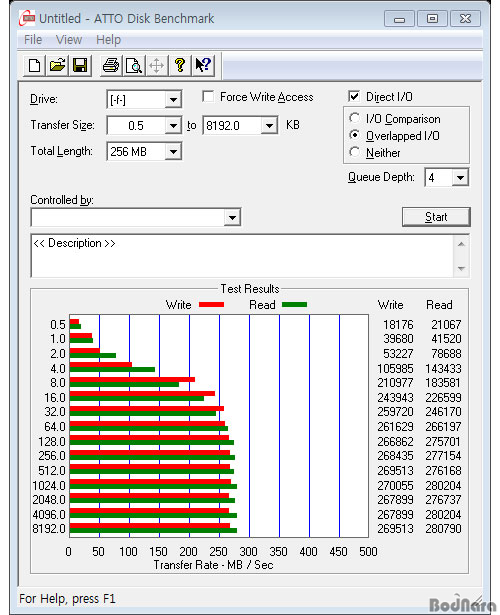Choose the Neither radio option

click(355, 152)
